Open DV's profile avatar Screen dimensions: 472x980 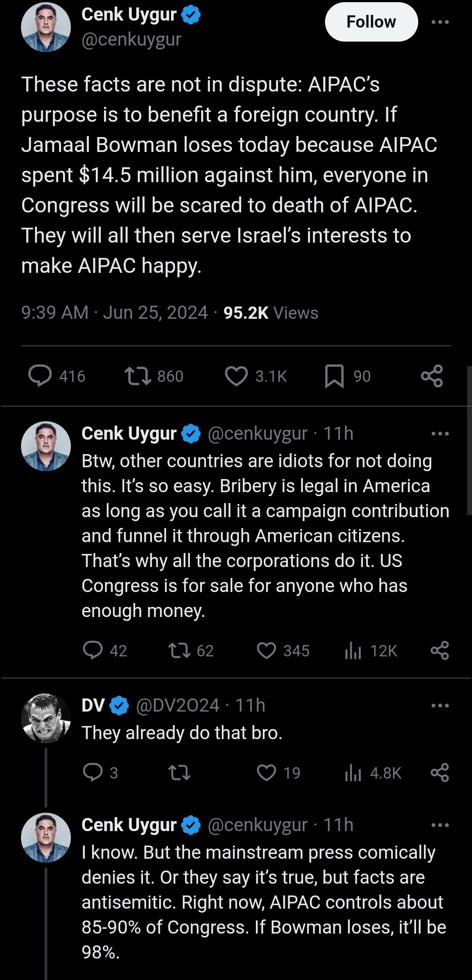tap(46, 718)
